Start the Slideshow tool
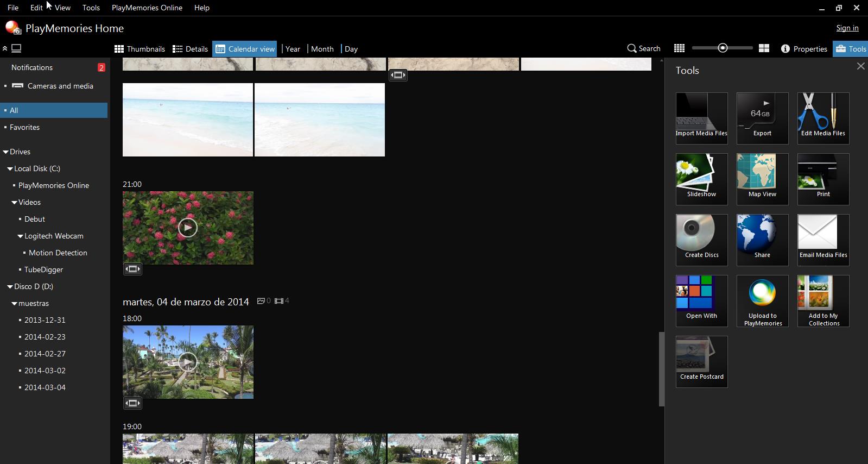 pos(701,179)
